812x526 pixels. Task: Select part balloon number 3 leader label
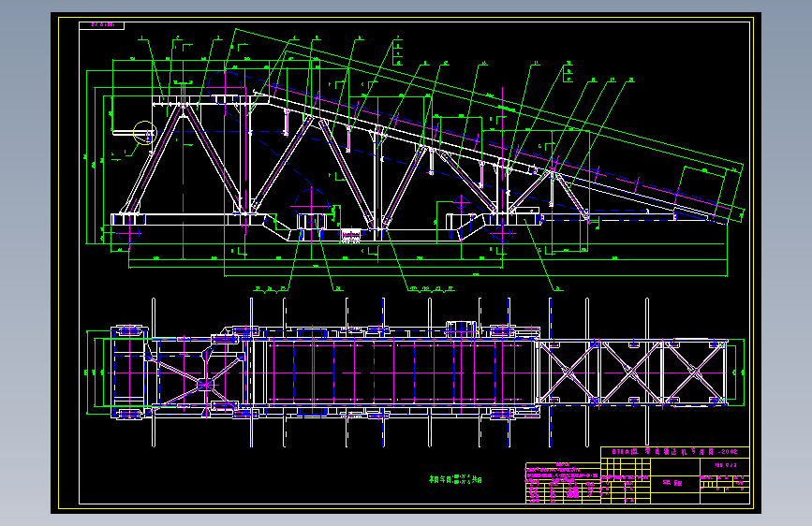coord(218,37)
